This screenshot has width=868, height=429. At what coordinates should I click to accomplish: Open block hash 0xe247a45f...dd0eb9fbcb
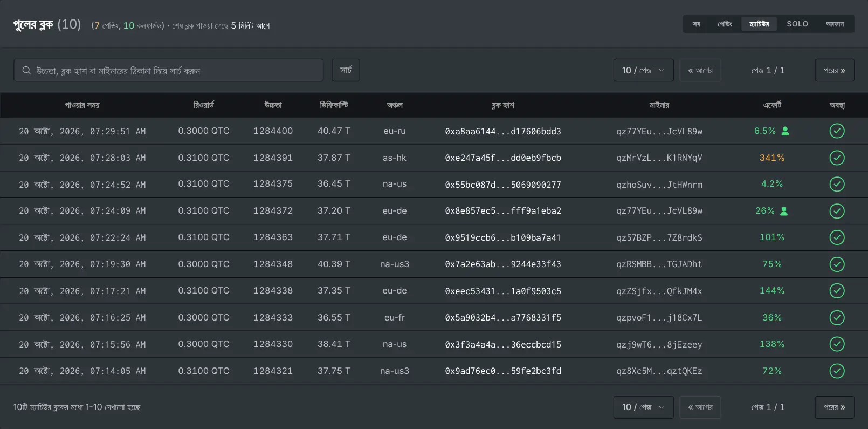(x=503, y=158)
